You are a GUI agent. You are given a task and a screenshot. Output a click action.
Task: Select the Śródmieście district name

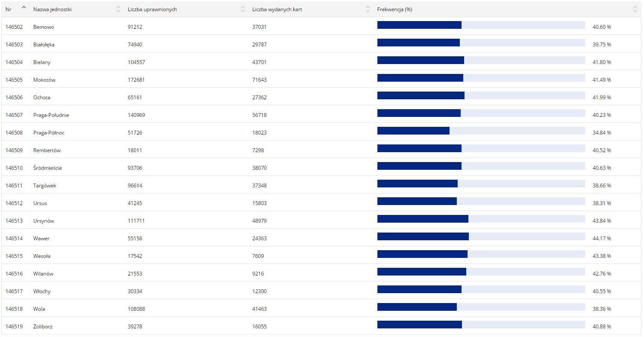(47, 168)
